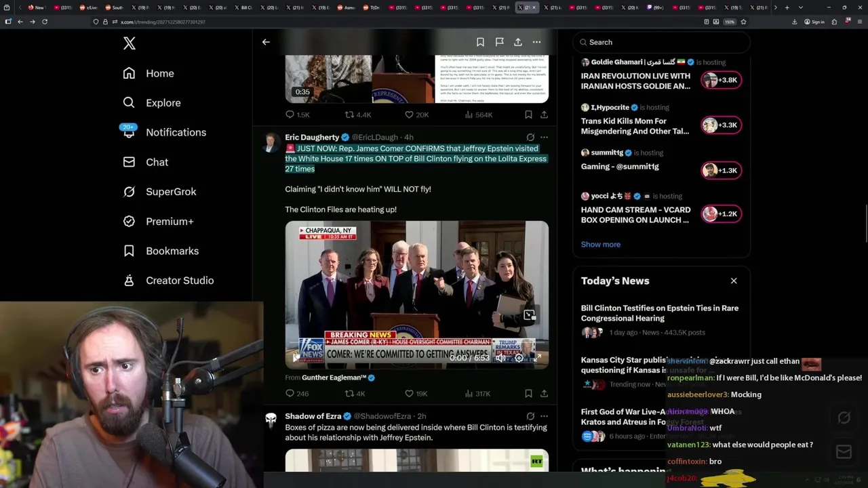The width and height of the screenshot is (868, 488).
Task: Share the Eric Daugherty post
Action: click(x=544, y=394)
